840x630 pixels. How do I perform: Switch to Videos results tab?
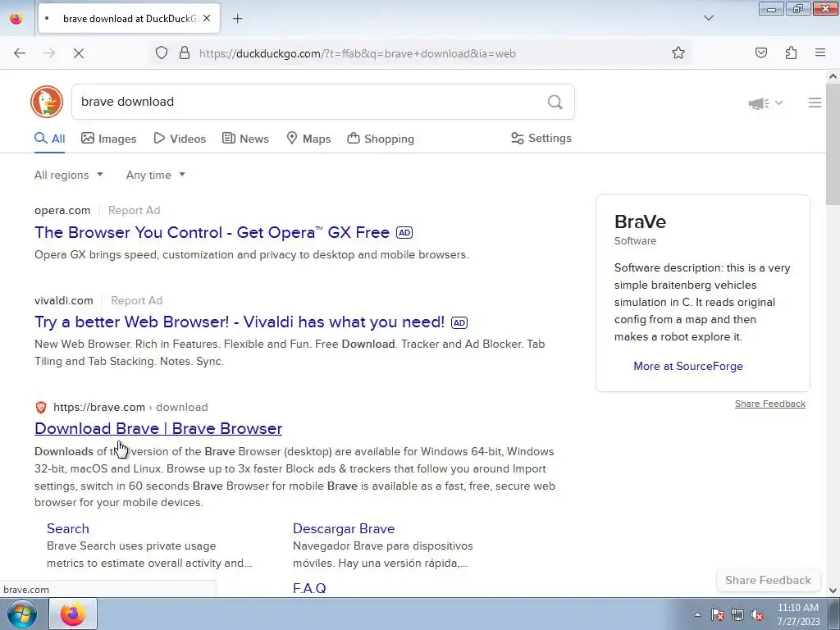(x=180, y=139)
